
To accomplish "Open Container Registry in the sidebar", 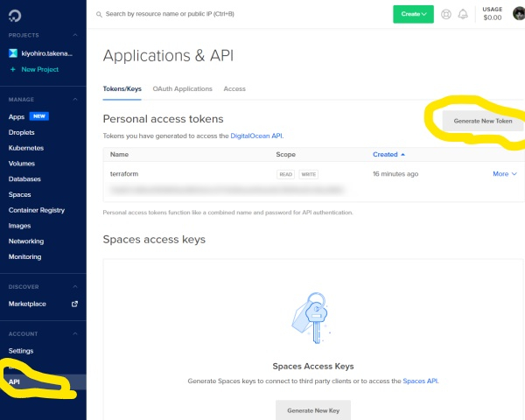I will (37, 210).
